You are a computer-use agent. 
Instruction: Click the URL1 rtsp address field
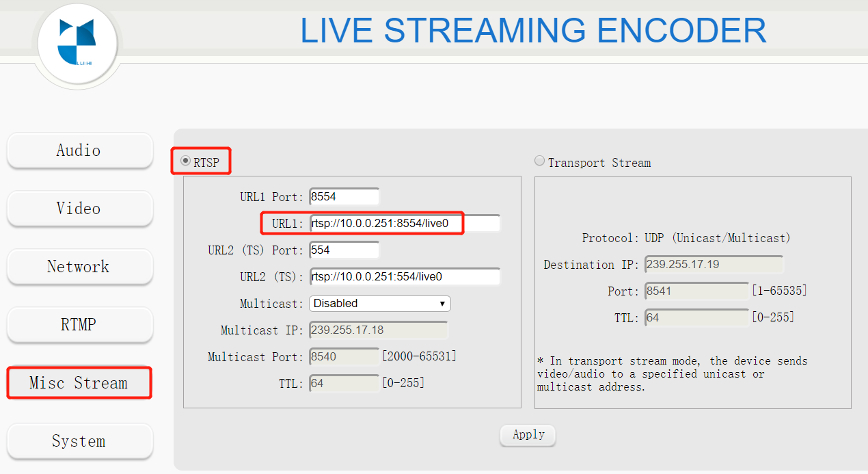[405, 223]
